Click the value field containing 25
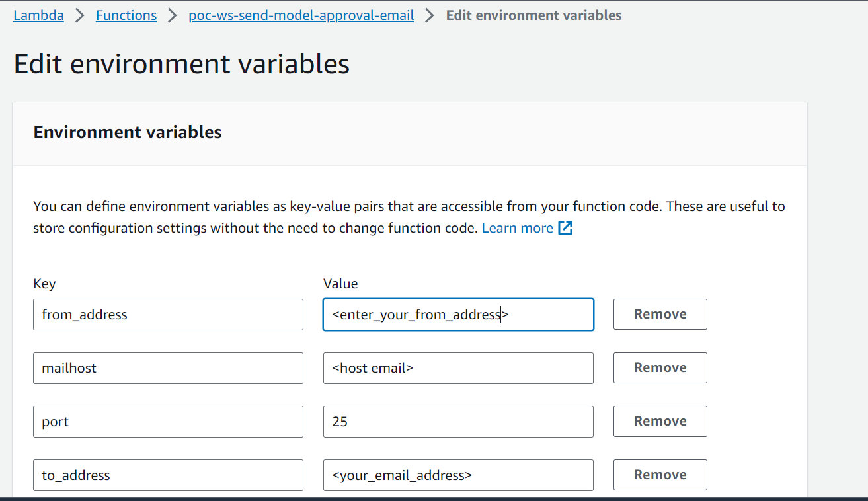This screenshot has height=501, width=868. (x=458, y=421)
